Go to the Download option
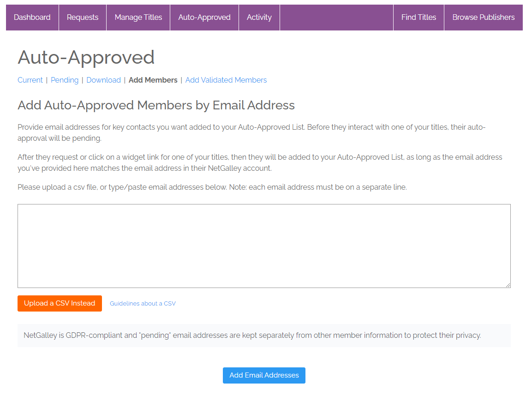Image resolution: width=532 pixels, height=396 pixels. pyautogui.click(x=103, y=80)
